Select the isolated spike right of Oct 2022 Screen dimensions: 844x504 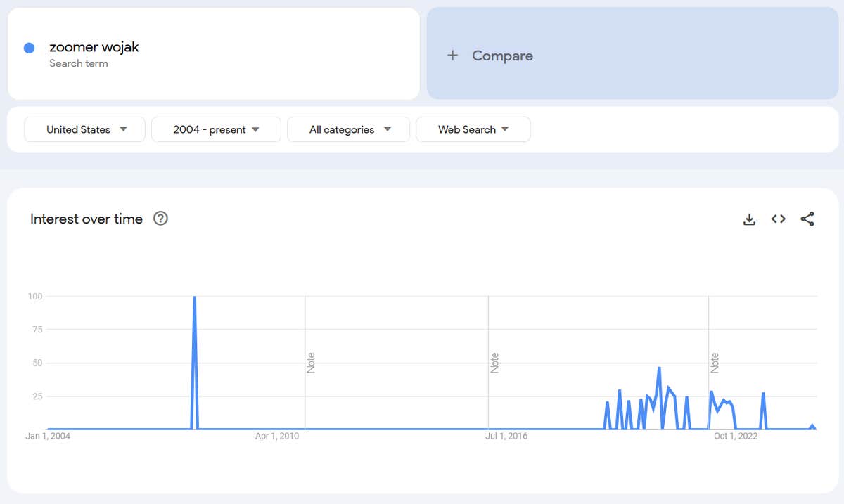[763, 394]
